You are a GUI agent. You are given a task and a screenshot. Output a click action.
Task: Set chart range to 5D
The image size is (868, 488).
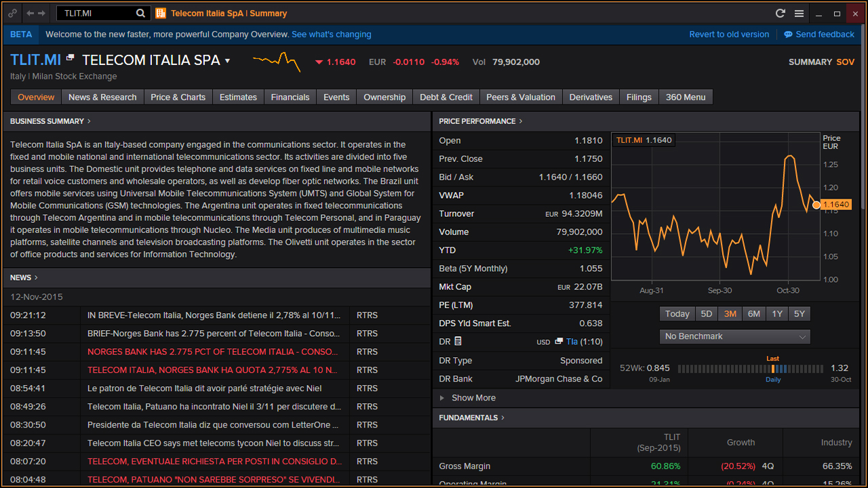tap(707, 314)
